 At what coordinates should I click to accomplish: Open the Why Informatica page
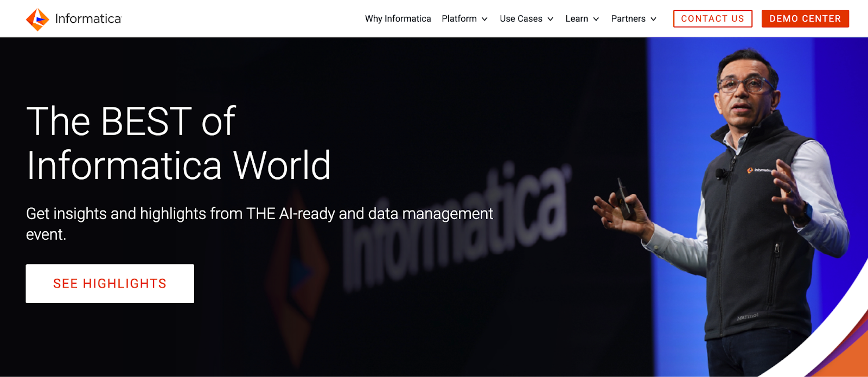(x=398, y=18)
